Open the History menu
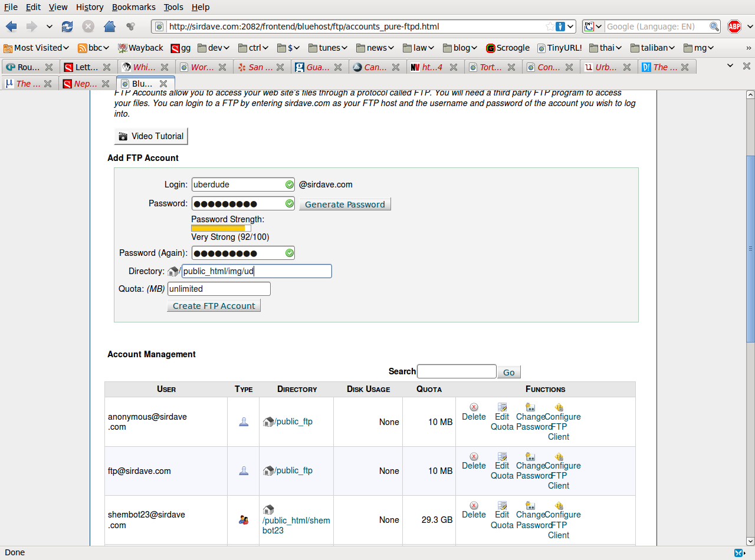 [90, 7]
